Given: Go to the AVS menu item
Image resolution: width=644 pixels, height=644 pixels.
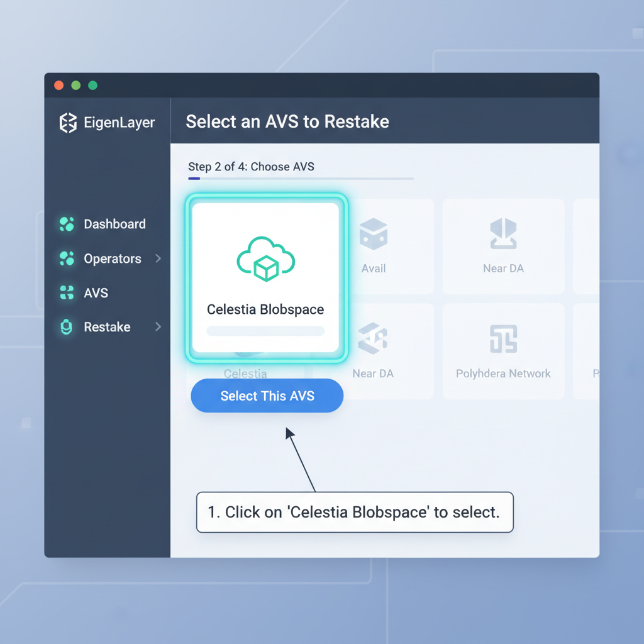Looking at the screenshot, I should point(96,293).
